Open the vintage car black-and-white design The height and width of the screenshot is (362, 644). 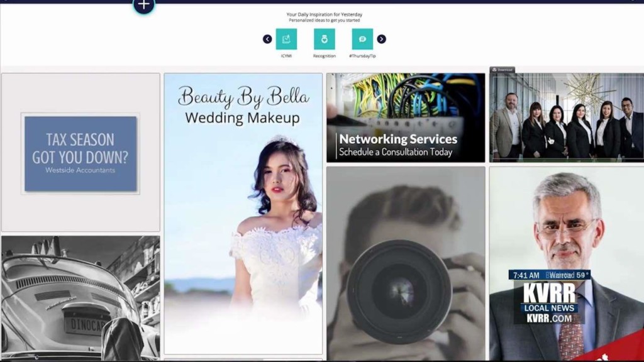click(80, 299)
